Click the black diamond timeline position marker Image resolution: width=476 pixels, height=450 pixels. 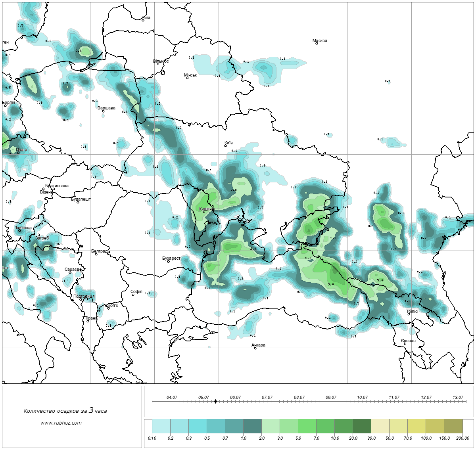[x=215, y=401]
